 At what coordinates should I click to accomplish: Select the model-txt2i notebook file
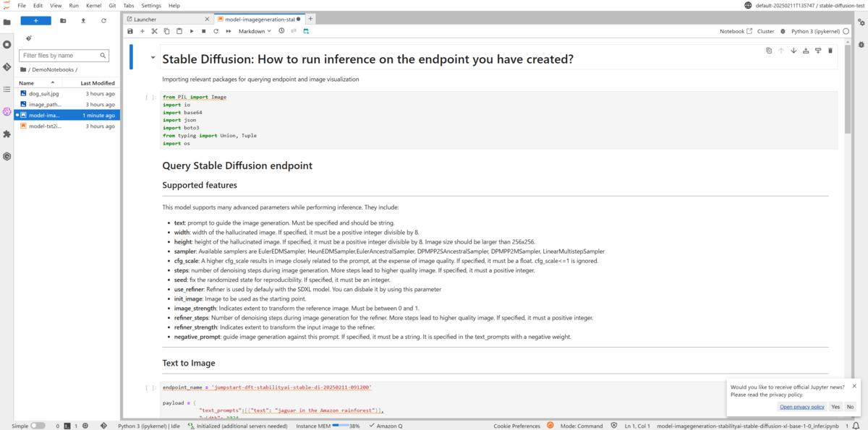(x=67, y=126)
